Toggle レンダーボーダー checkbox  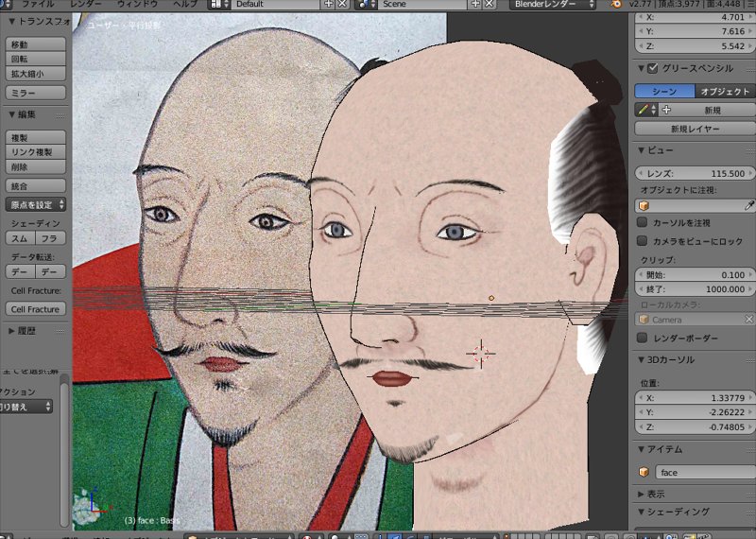click(643, 338)
